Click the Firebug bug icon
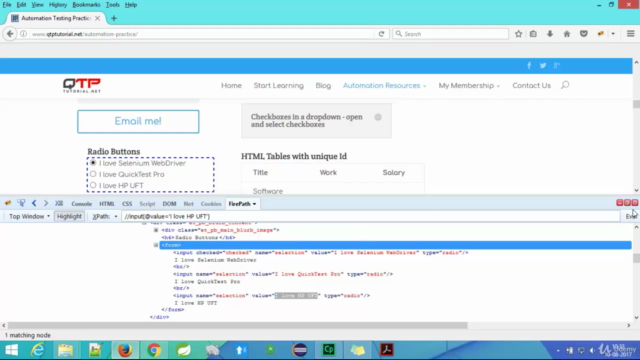Viewport: 640px width, 360px height. tap(8, 203)
